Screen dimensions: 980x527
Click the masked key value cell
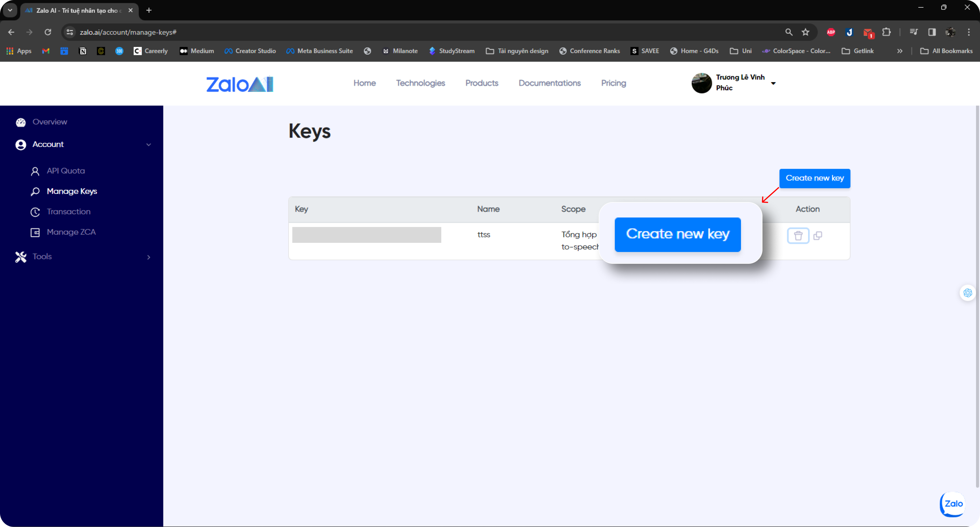366,235
